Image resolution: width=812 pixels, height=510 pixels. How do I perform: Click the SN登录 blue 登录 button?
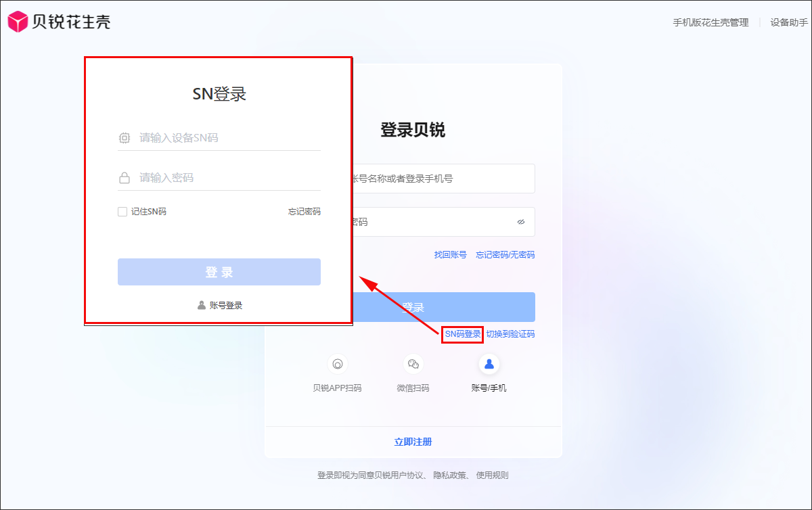219,272
